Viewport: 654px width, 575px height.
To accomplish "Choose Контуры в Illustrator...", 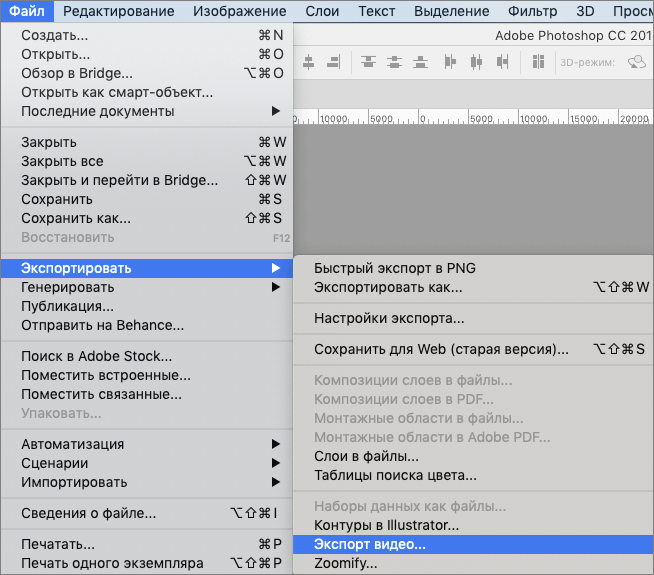I will (x=473, y=525).
